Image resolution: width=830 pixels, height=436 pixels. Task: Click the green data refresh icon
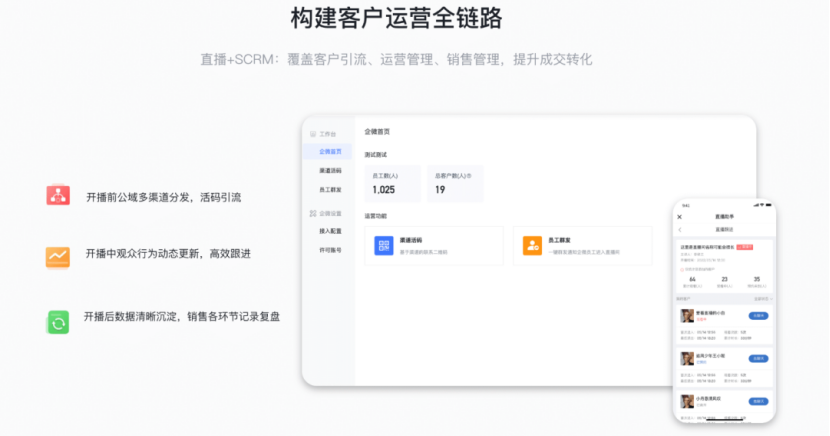click(x=58, y=321)
